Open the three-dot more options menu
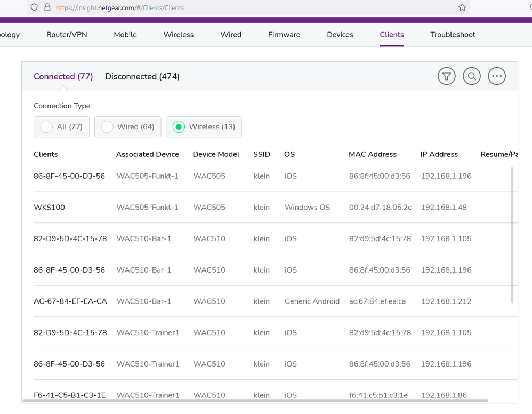 click(x=496, y=76)
